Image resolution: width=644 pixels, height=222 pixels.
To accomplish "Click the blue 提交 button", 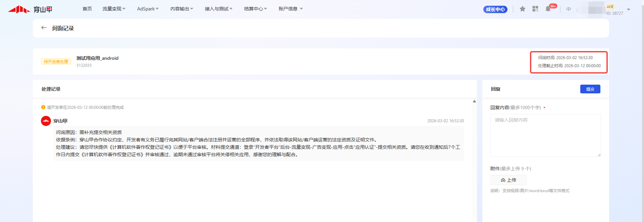I will 590,89.
